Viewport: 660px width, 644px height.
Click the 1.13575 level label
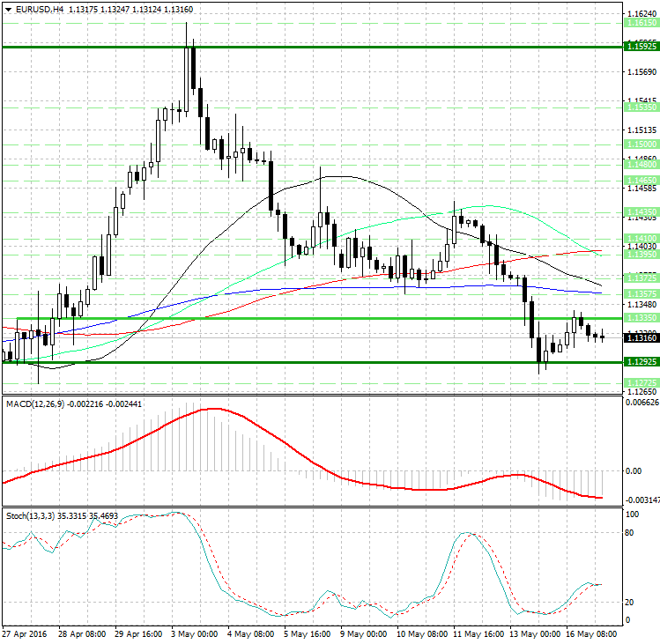641,293
